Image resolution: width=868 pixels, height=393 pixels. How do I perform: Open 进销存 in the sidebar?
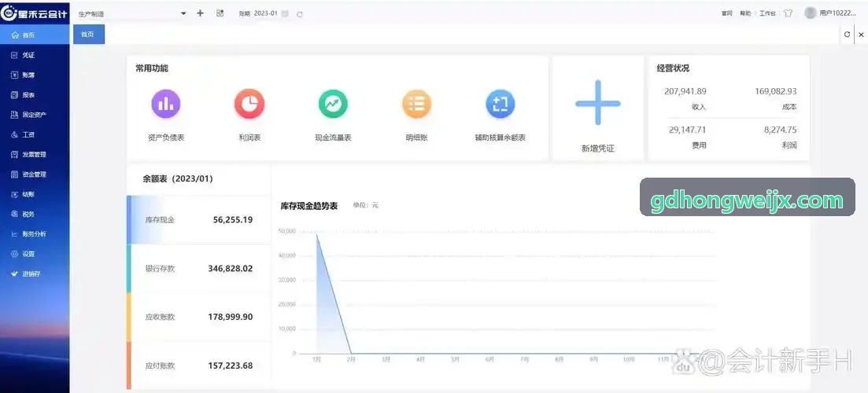[x=35, y=274]
